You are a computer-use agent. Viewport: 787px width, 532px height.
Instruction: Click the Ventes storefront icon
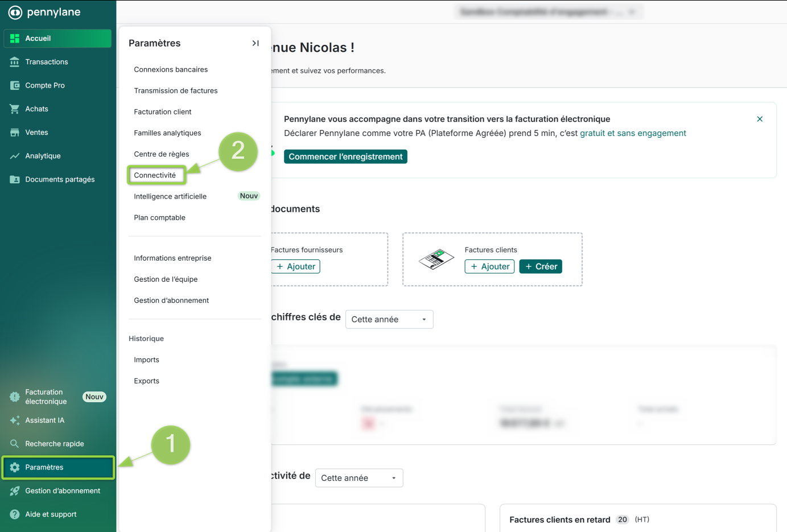tap(15, 133)
